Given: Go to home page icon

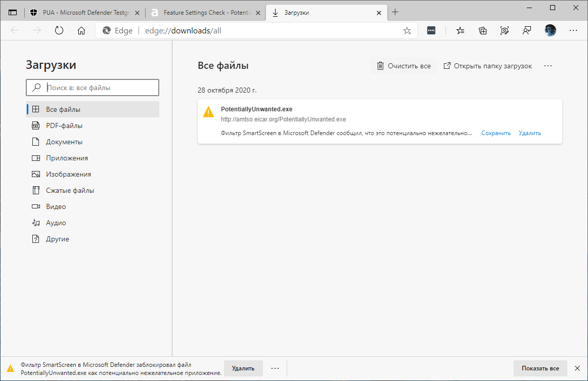Looking at the screenshot, I should (81, 30).
